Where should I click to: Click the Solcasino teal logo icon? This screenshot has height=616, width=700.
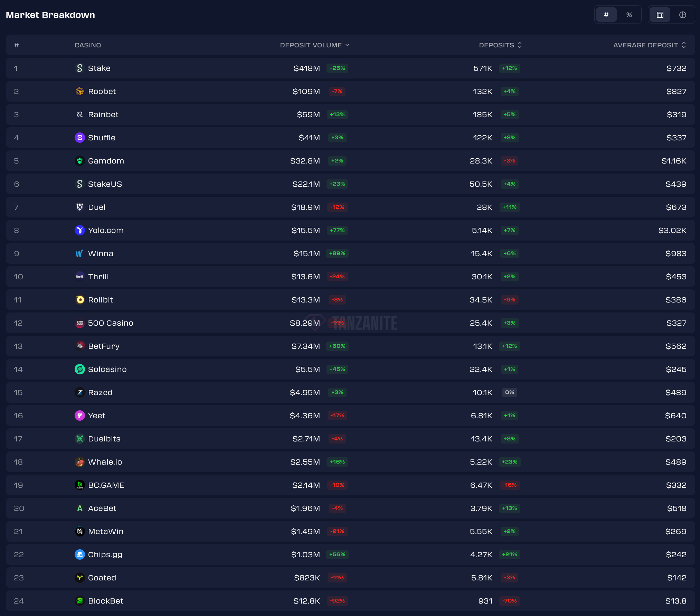point(79,369)
